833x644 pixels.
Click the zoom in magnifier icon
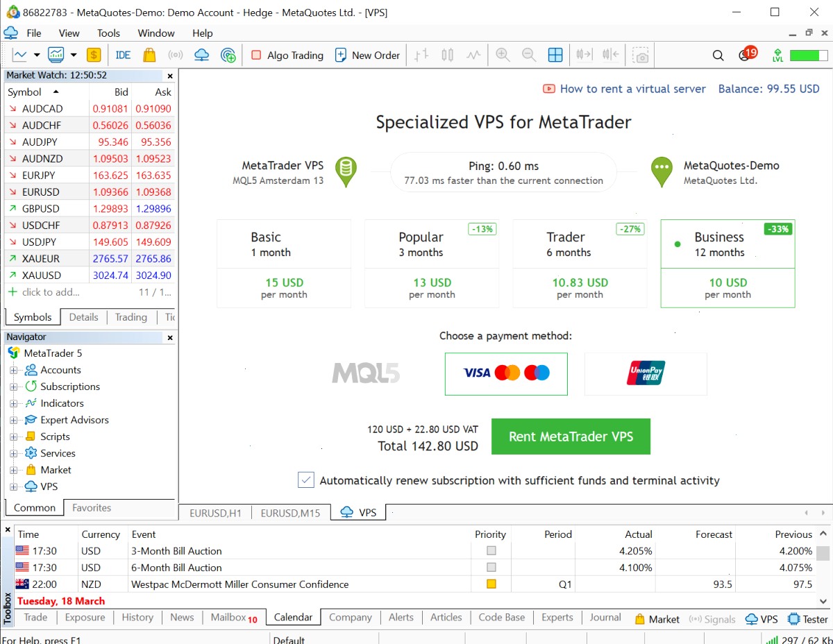coord(503,55)
